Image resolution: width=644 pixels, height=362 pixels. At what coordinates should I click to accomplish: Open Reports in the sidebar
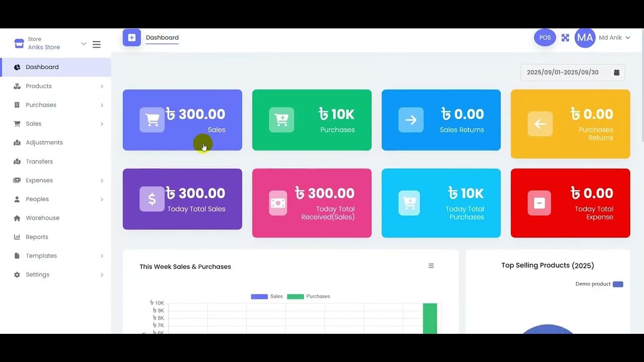[x=55, y=237]
